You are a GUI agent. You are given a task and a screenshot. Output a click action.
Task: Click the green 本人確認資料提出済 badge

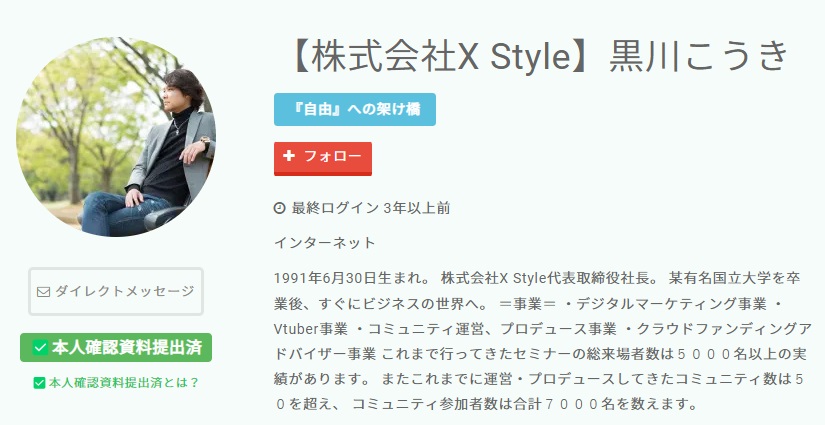116,348
